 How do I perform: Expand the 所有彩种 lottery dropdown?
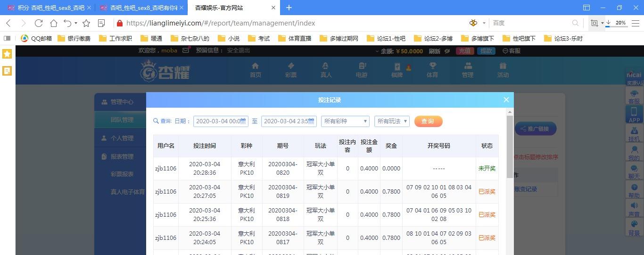345,121
